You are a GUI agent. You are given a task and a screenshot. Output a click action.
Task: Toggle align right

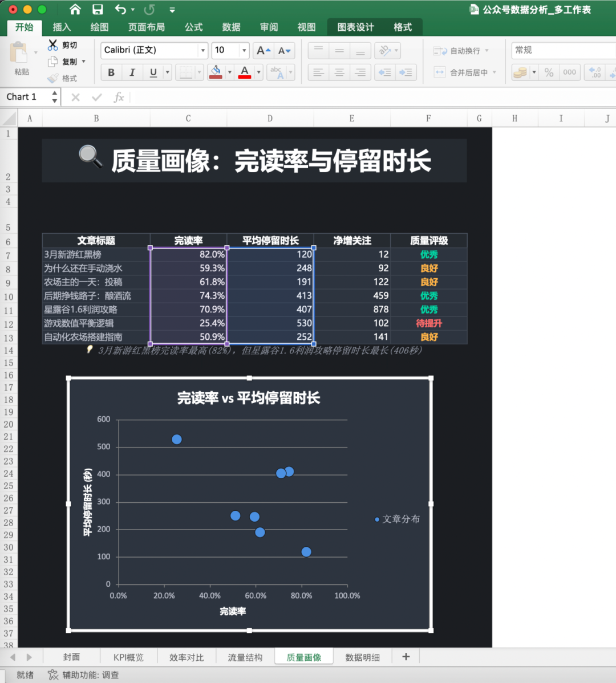[360, 72]
